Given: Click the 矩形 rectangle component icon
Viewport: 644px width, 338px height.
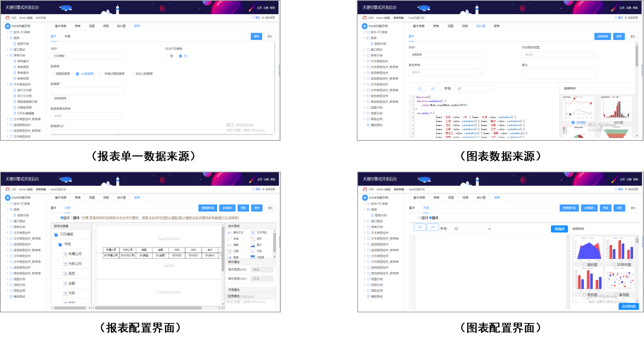Looking at the screenshot, I should point(253,239).
